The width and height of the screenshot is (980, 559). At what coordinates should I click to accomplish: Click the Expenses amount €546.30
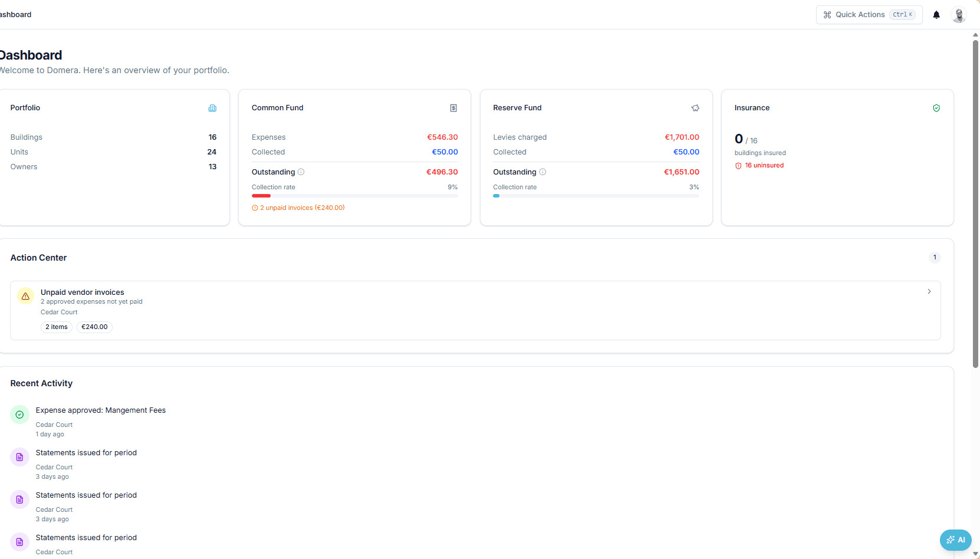coord(442,137)
